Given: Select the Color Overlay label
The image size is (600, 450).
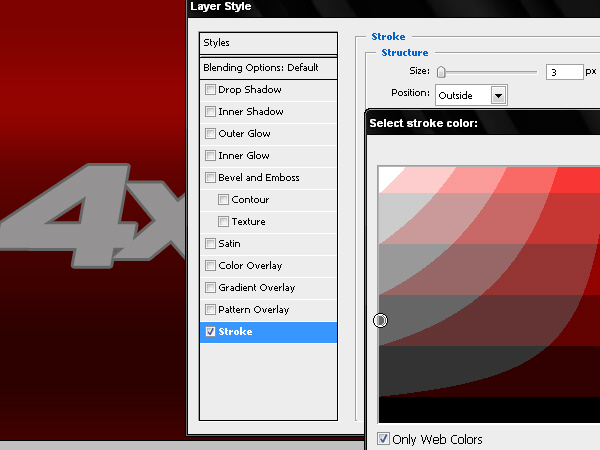Looking at the screenshot, I should coord(250,266).
